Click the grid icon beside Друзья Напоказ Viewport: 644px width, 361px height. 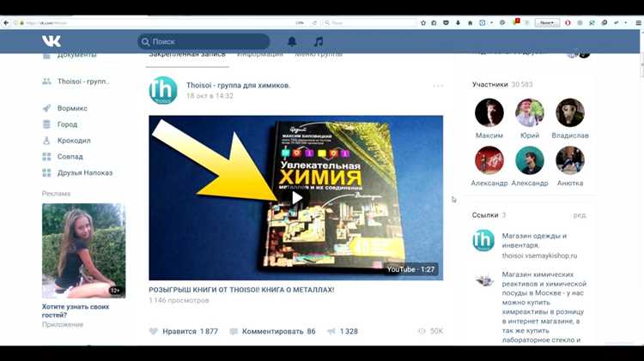(x=47, y=172)
